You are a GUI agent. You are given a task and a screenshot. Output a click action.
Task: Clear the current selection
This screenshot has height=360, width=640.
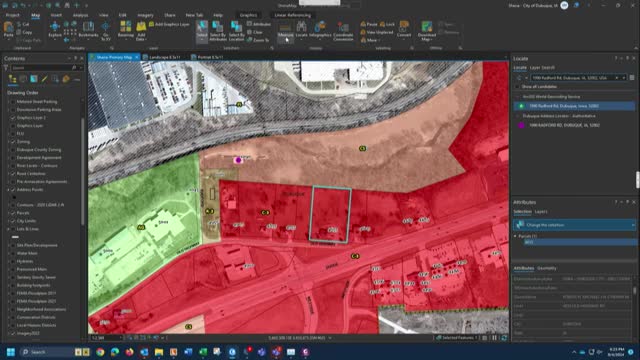point(255,32)
